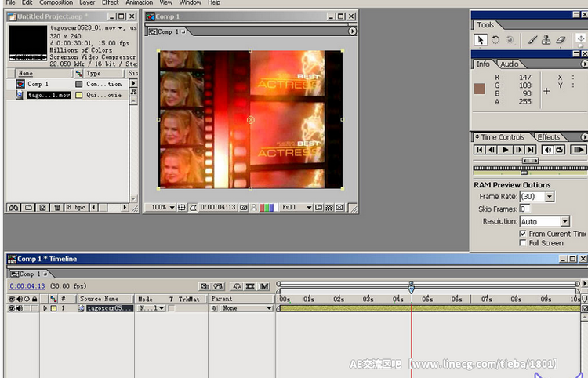Go to last frame in Time Controls

point(531,150)
